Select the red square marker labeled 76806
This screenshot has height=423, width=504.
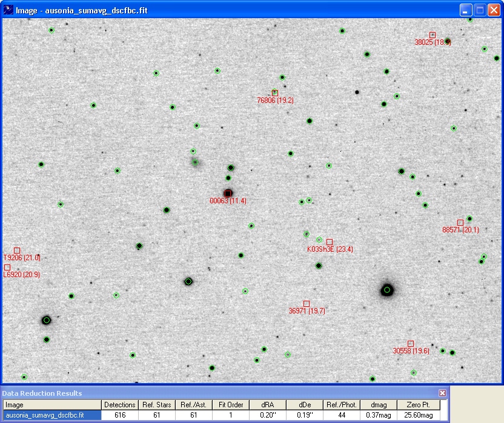point(275,93)
